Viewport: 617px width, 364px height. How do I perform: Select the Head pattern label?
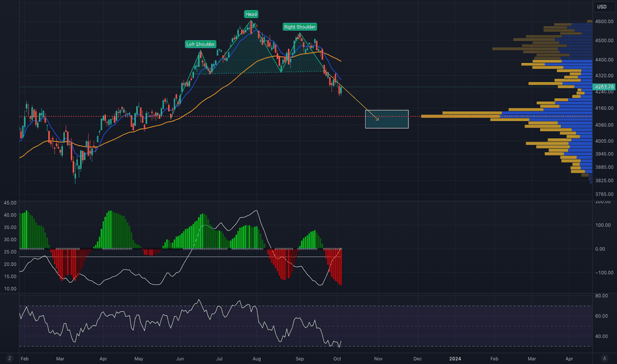251,14
